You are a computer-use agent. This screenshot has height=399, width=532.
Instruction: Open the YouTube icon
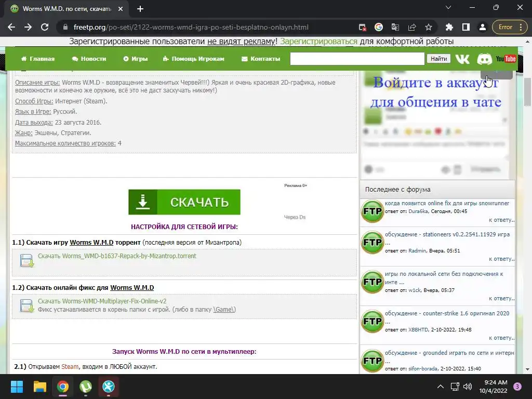click(506, 59)
